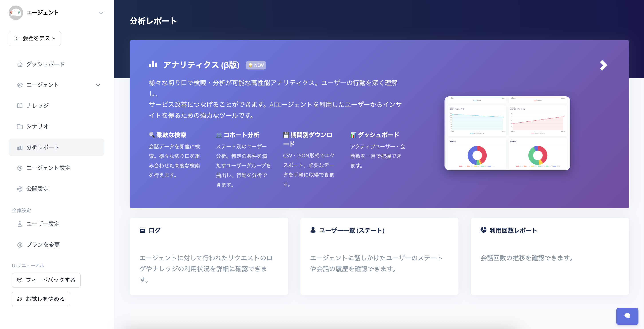Expand the top エージェント selector chevron
Viewport: 644px width, 329px height.
pos(101,12)
